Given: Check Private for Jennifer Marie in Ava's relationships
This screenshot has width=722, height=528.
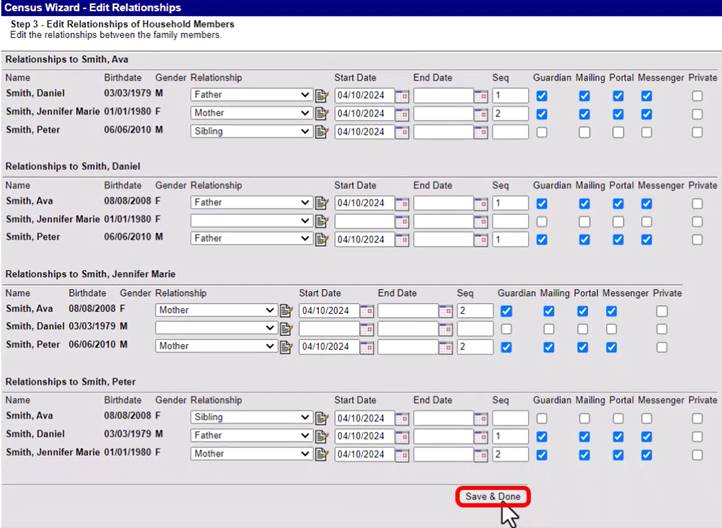Looking at the screenshot, I should (697, 114).
